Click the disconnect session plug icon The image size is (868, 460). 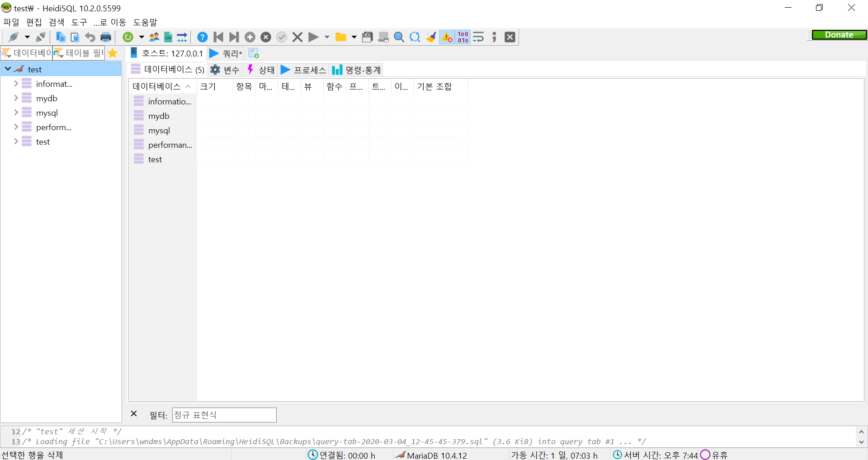pos(40,37)
